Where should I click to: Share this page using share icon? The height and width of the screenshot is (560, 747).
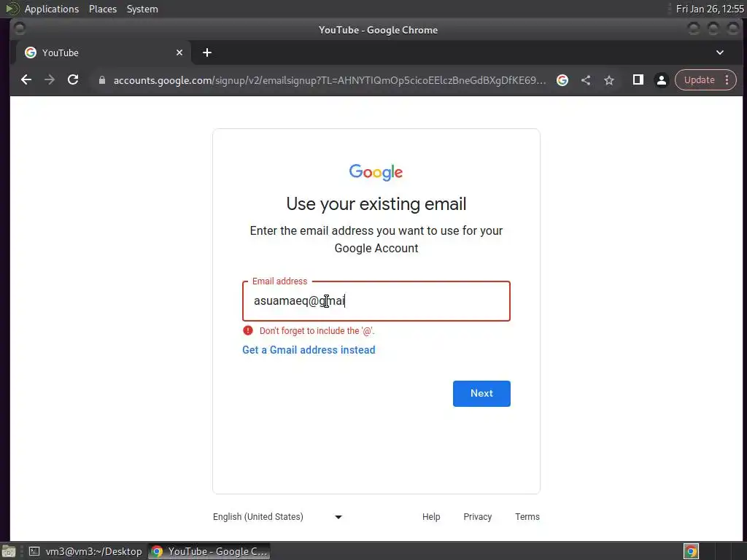[586, 80]
